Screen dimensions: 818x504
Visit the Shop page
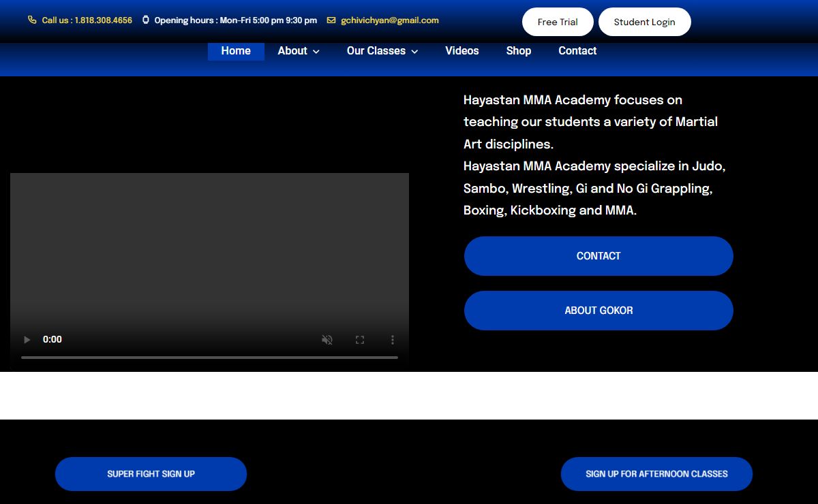point(519,51)
